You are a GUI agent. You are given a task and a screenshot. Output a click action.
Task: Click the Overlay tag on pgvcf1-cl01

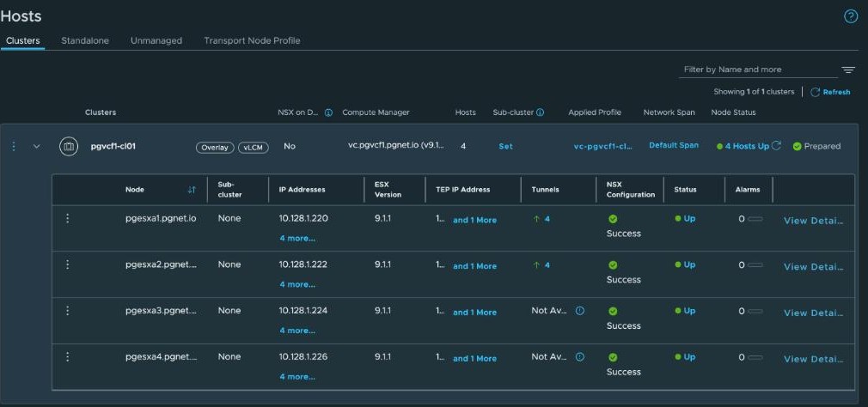click(x=215, y=148)
